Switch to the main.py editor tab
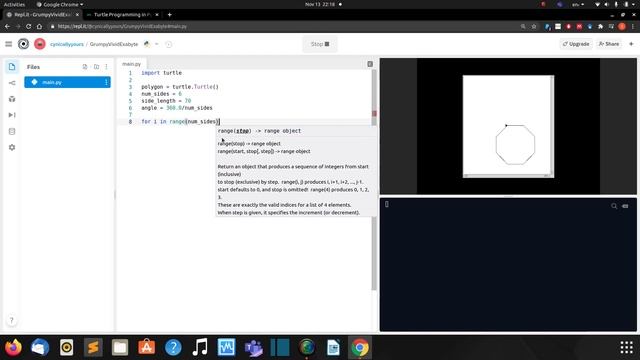640x360 pixels. point(131,64)
